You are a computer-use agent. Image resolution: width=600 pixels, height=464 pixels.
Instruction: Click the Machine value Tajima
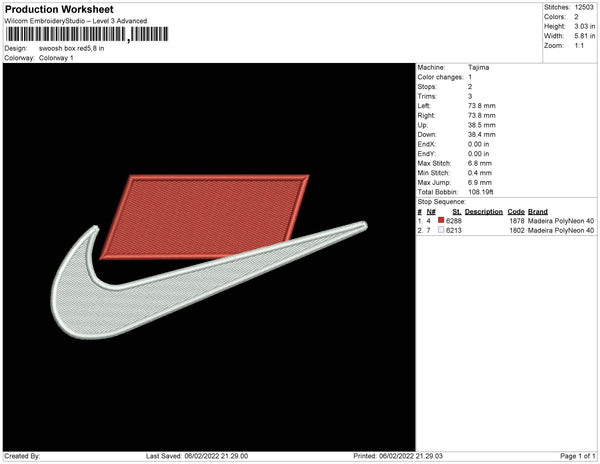(x=478, y=68)
